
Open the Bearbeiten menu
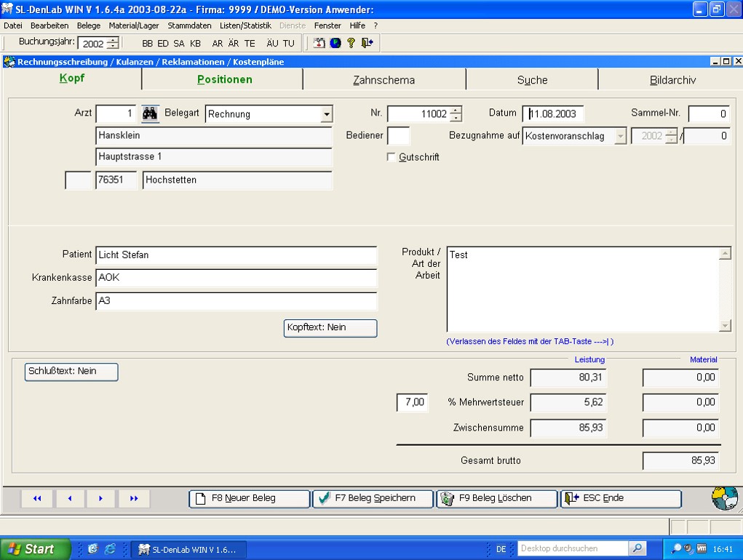pos(49,25)
